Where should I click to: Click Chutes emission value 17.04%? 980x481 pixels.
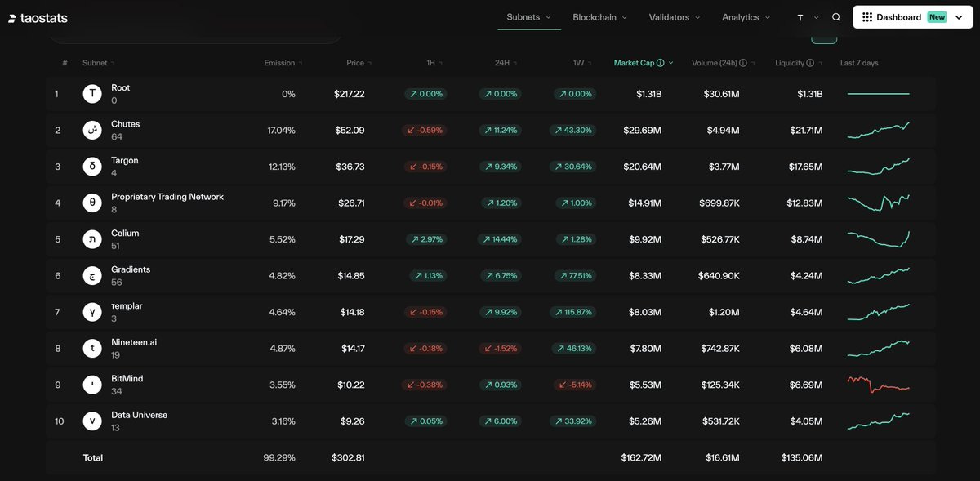pos(282,130)
